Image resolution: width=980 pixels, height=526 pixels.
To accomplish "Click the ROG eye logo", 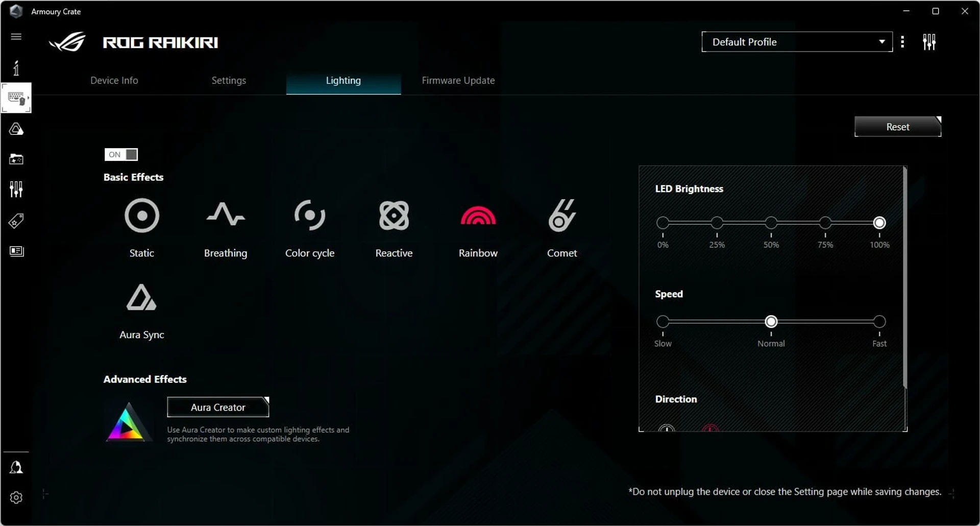I will 67,42.
